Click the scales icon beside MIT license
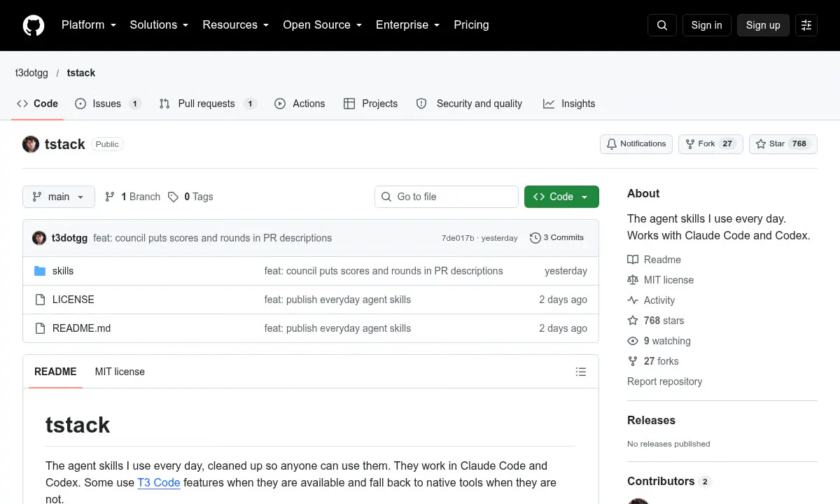This screenshot has height=504, width=840. (633, 280)
